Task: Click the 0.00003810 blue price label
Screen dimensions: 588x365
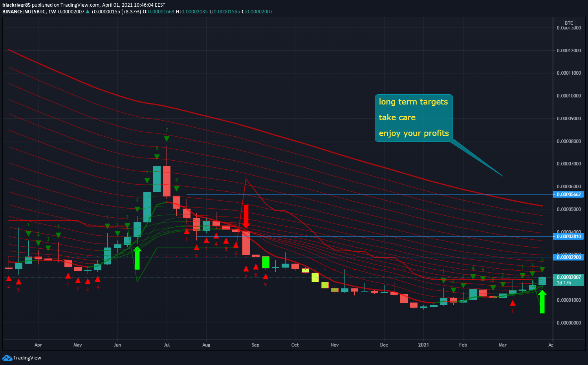Action: (x=568, y=237)
